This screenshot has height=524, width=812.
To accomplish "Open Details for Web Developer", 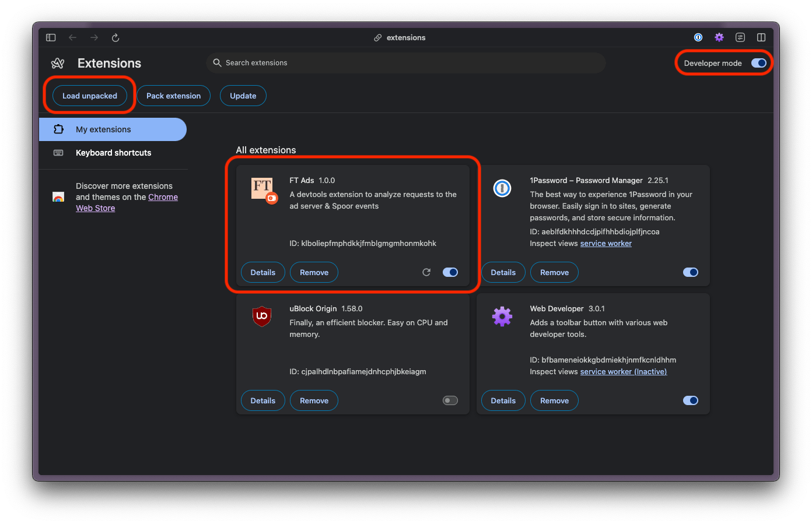I will (503, 400).
